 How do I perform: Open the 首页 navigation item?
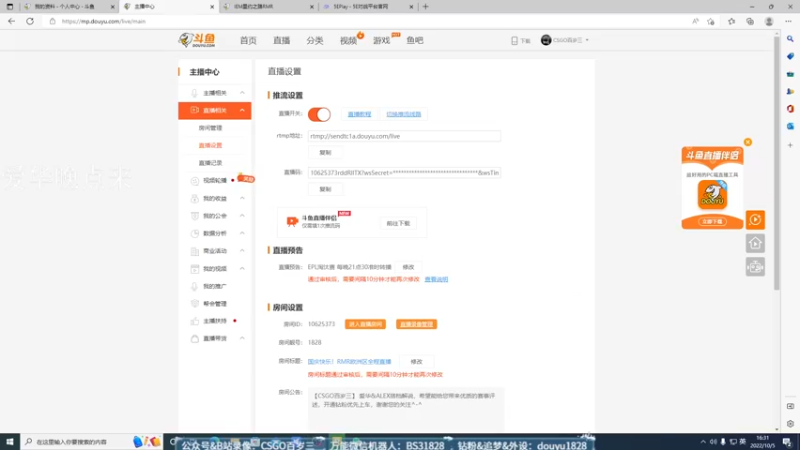248,40
